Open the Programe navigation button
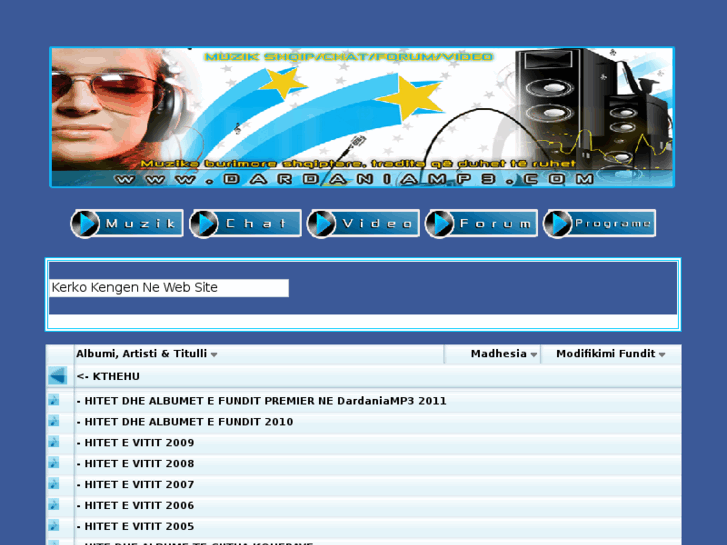Viewport: 727px width, 545px height. coord(599,224)
